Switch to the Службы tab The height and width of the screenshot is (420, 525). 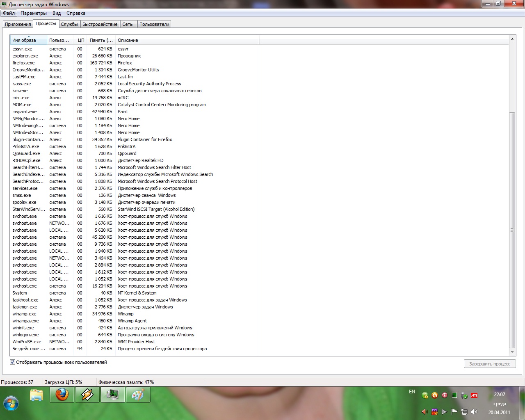pos(69,24)
